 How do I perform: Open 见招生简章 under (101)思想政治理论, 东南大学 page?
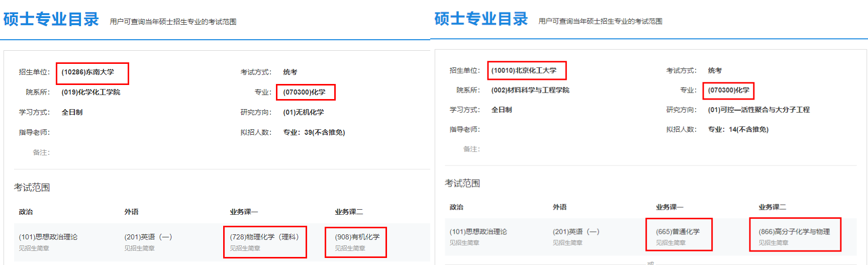pos(34,248)
